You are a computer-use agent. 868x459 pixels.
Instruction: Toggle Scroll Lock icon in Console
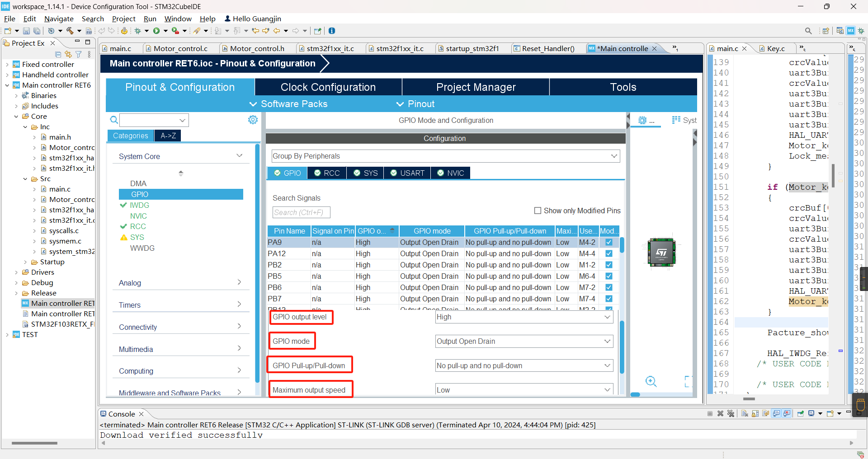point(755,413)
